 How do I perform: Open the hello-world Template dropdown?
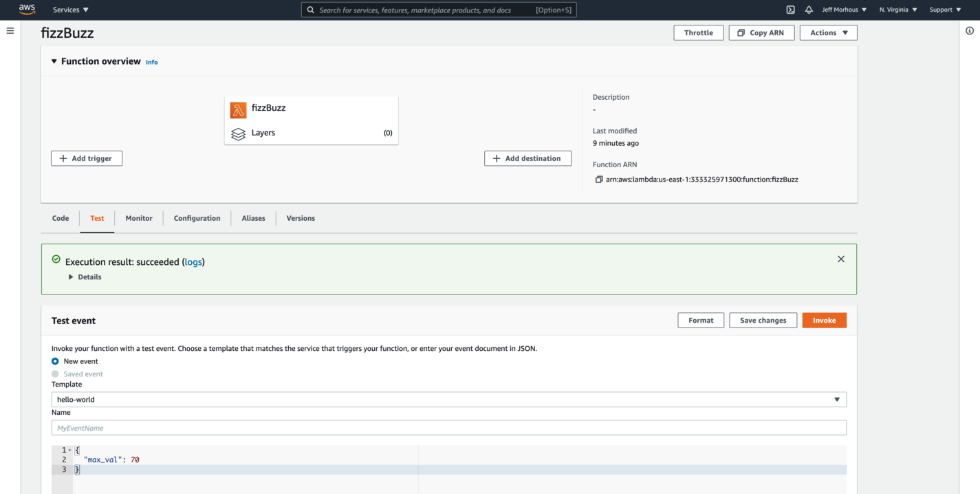click(448, 400)
